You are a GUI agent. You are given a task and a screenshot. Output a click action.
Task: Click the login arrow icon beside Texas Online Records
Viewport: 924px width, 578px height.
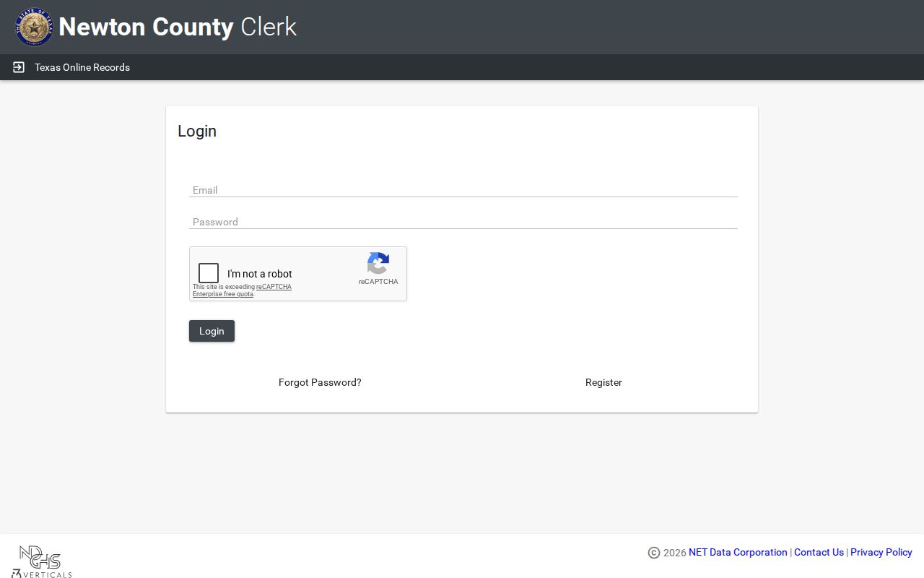19,67
